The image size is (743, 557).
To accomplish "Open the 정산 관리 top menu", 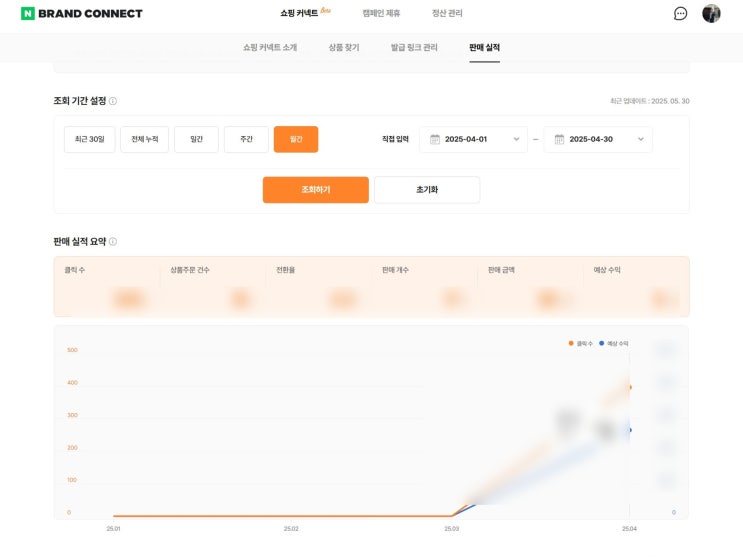I will tap(447, 13).
